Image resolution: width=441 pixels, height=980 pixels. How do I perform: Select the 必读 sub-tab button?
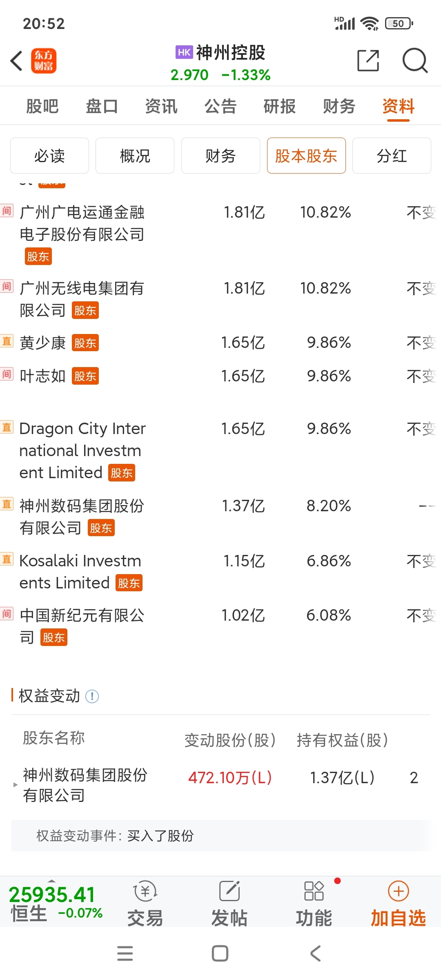[x=49, y=156]
